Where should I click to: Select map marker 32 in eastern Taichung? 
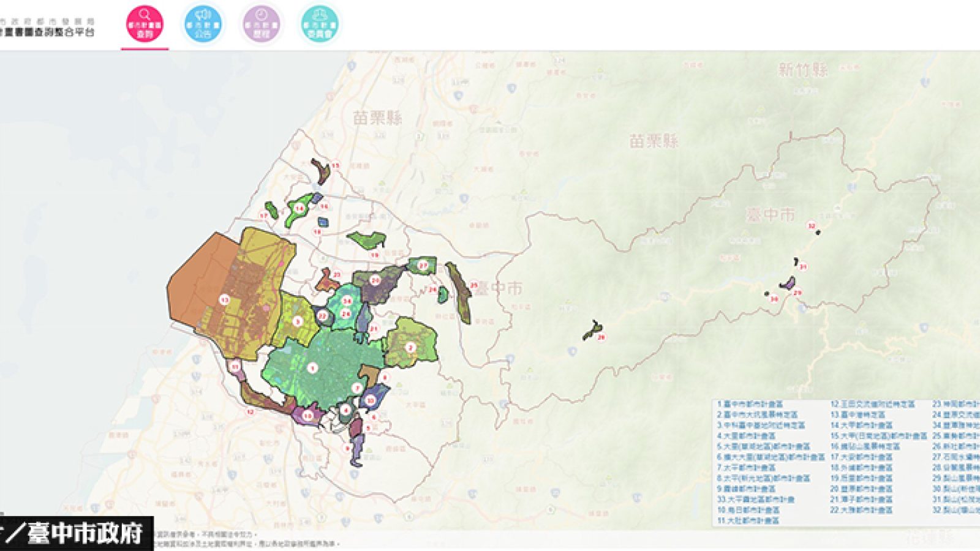(812, 226)
